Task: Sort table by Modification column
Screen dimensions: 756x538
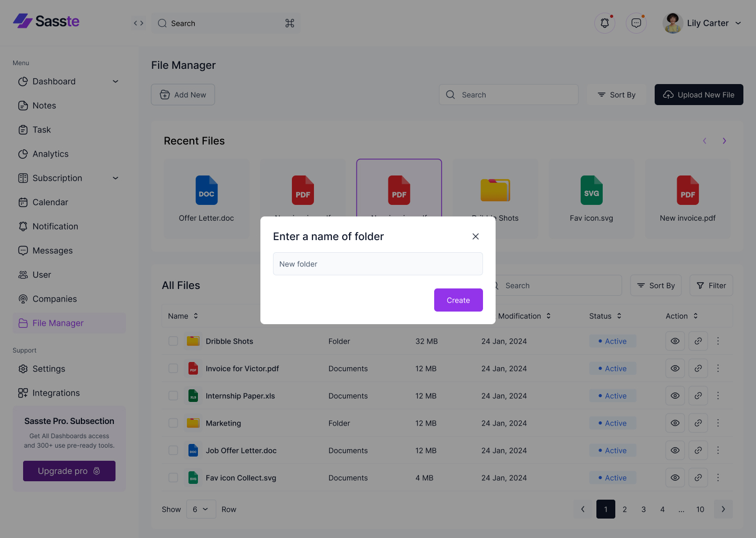Action: [x=524, y=316]
